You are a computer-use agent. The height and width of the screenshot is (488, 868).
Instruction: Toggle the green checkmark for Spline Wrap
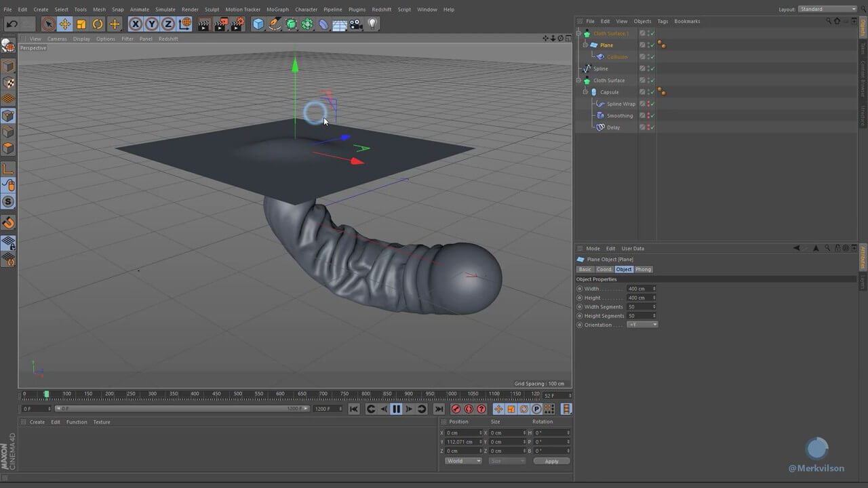click(x=652, y=104)
